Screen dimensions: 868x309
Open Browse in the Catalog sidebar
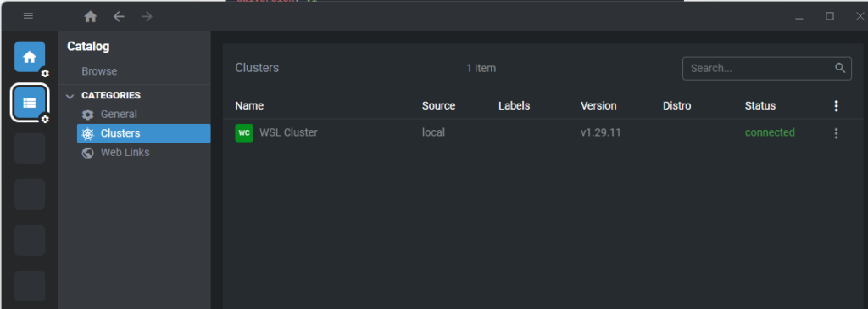(x=99, y=71)
